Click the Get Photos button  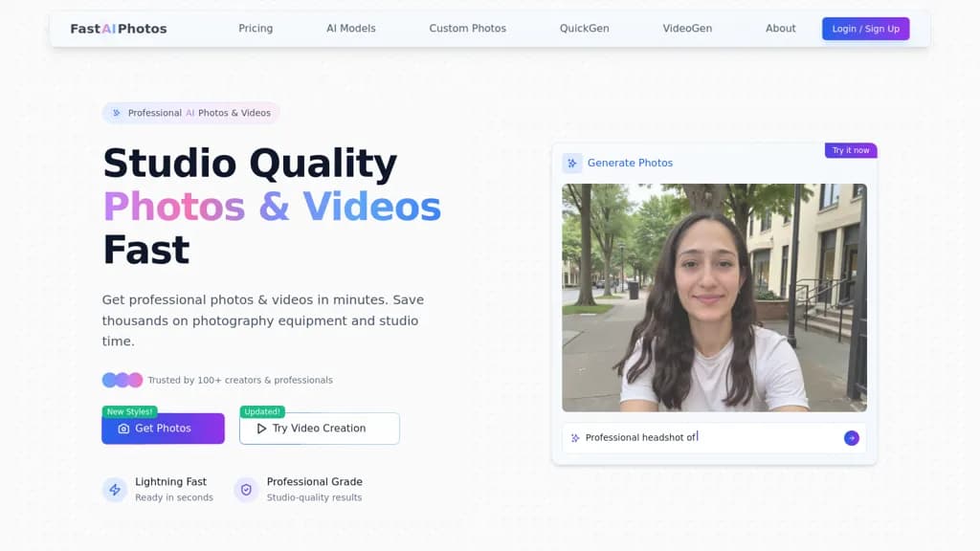(163, 429)
